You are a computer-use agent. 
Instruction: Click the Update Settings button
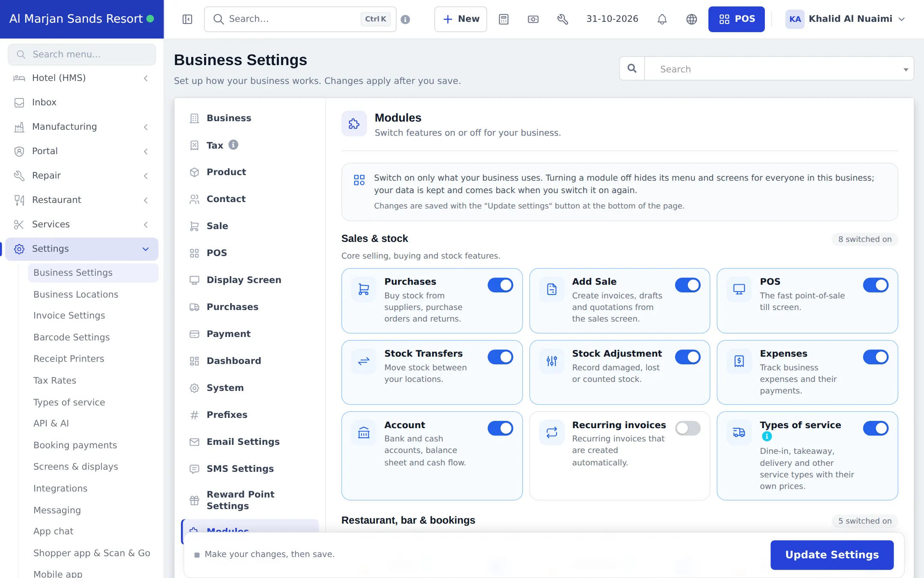click(x=832, y=554)
